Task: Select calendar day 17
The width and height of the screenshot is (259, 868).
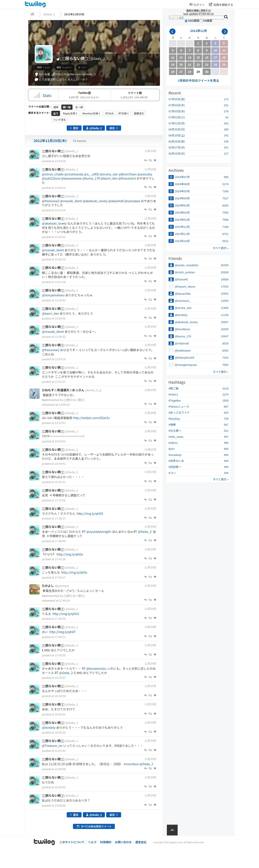Action: click(x=215, y=58)
